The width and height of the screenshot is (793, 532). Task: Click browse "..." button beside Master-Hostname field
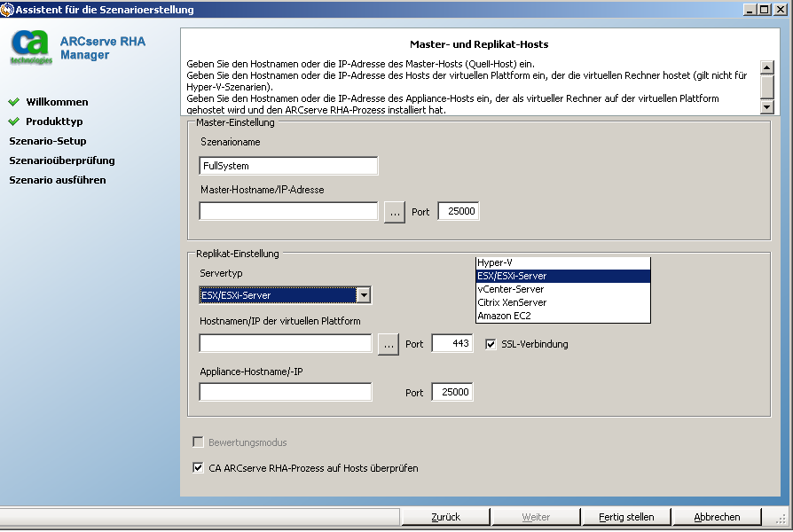pyautogui.click(x=393, y=211)
